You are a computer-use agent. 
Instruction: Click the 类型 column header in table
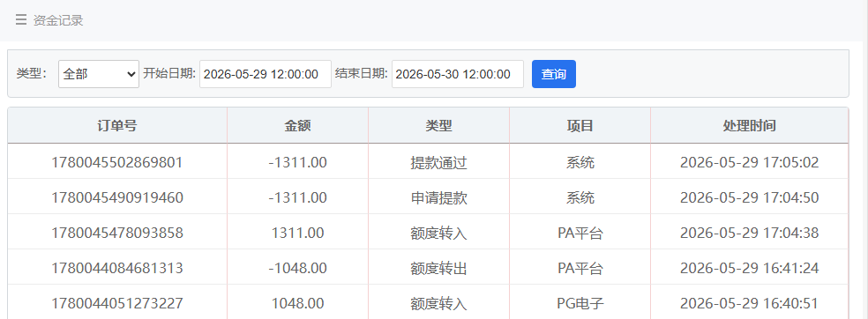(439, 125)
